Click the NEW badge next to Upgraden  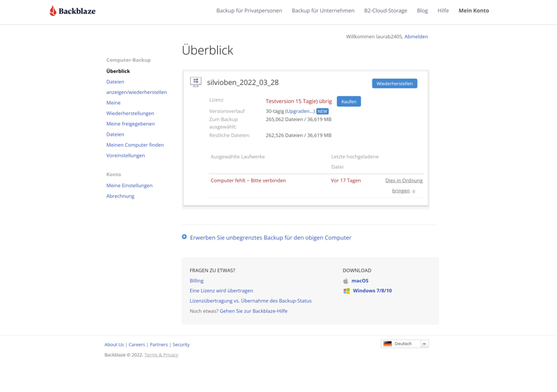click(x=322, y=111)
